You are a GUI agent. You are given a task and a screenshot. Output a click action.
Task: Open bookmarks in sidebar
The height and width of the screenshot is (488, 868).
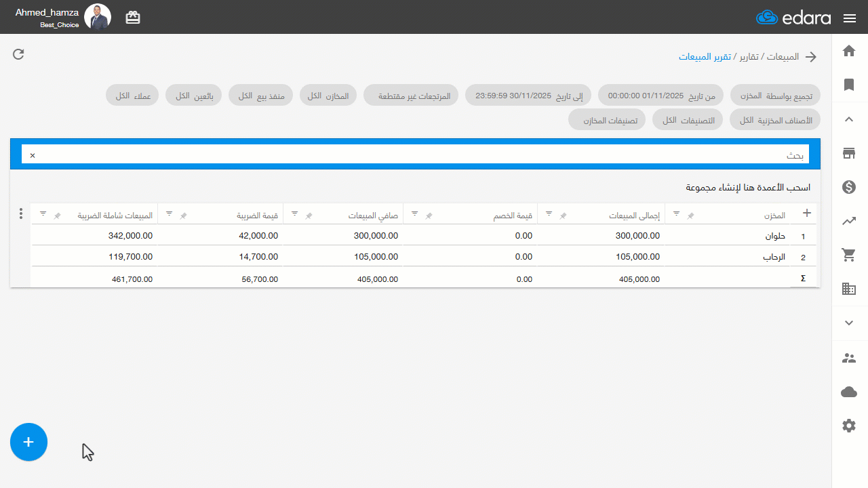[x=848, y=85]
